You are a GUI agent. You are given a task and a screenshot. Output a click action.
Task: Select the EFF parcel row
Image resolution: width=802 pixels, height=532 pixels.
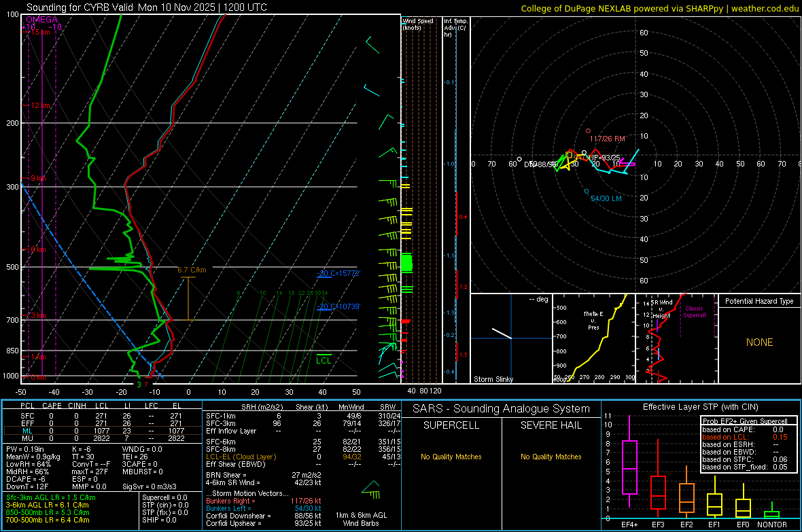click(102, 423)
